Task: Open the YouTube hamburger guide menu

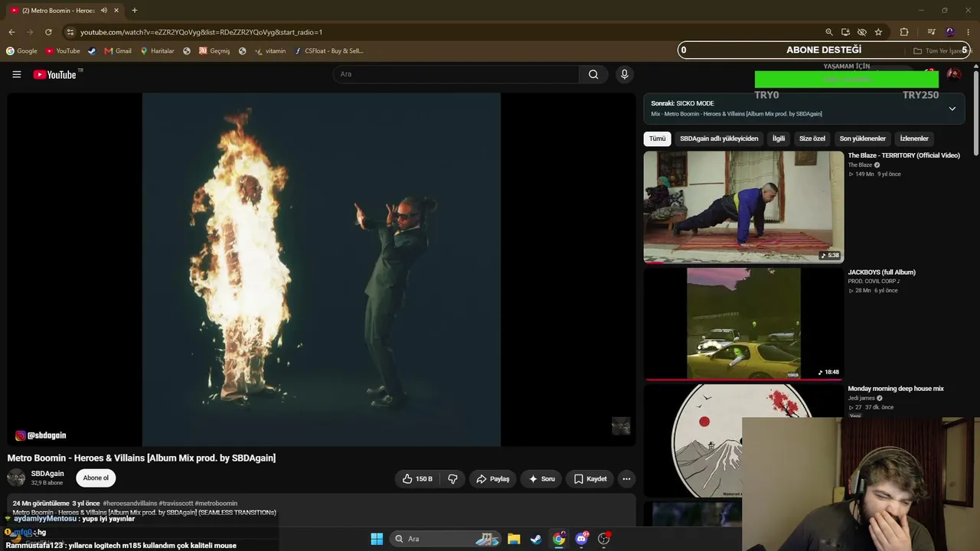Action: (x=16, y=74)
